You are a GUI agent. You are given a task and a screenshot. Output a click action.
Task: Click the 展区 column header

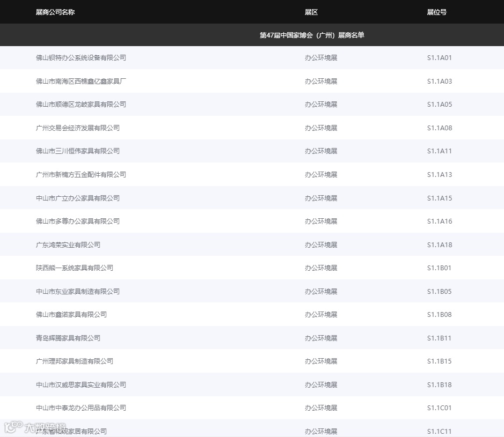(311, 12)
